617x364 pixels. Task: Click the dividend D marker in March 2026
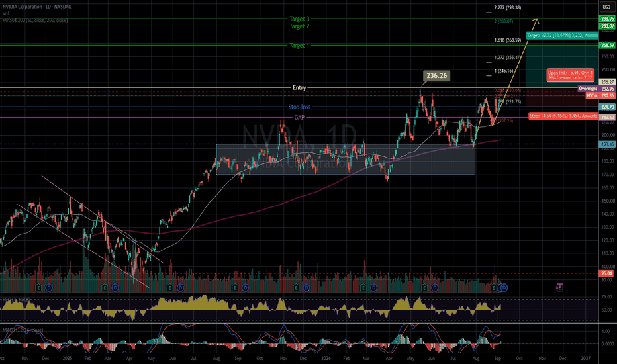373,288
